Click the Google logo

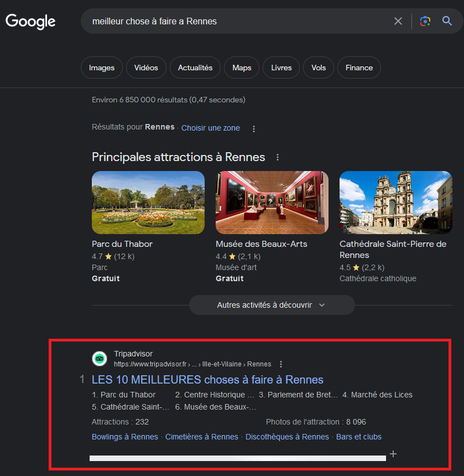pyautogui.click(x=30, y=22)
